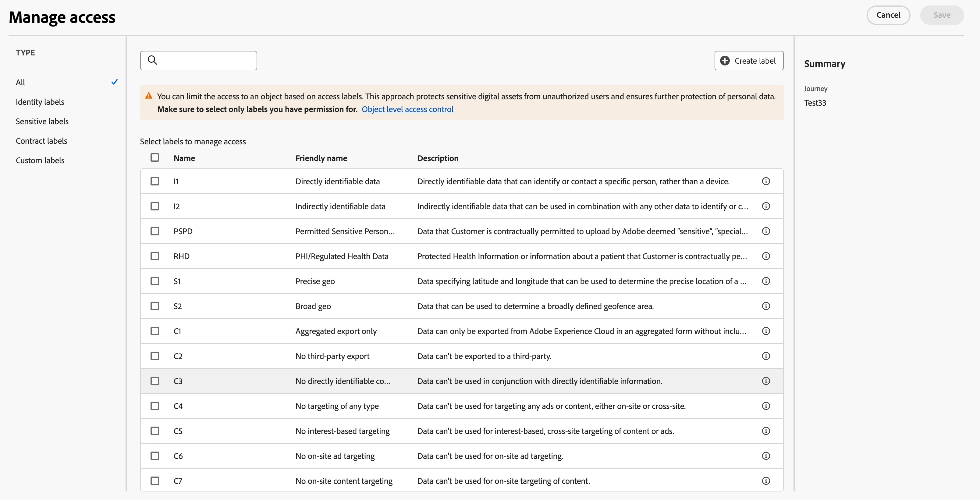Show Contract labels only

coord(41,141)
